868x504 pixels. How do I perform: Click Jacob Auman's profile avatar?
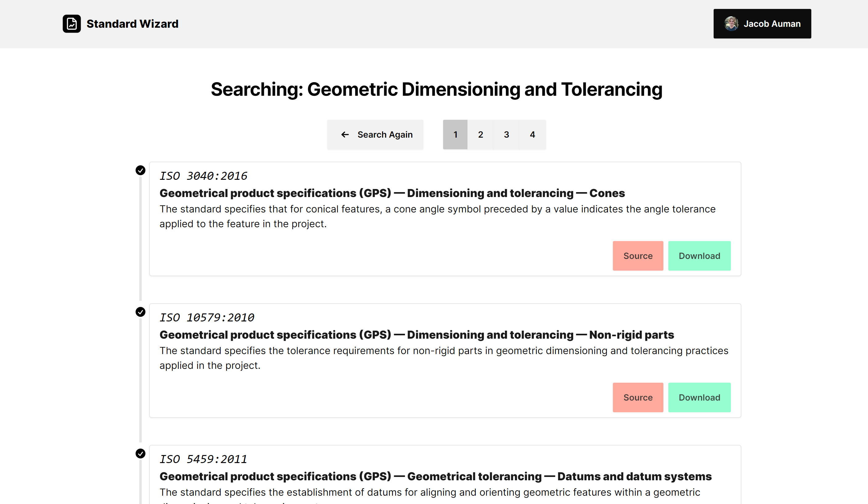[x=731, y=24]
